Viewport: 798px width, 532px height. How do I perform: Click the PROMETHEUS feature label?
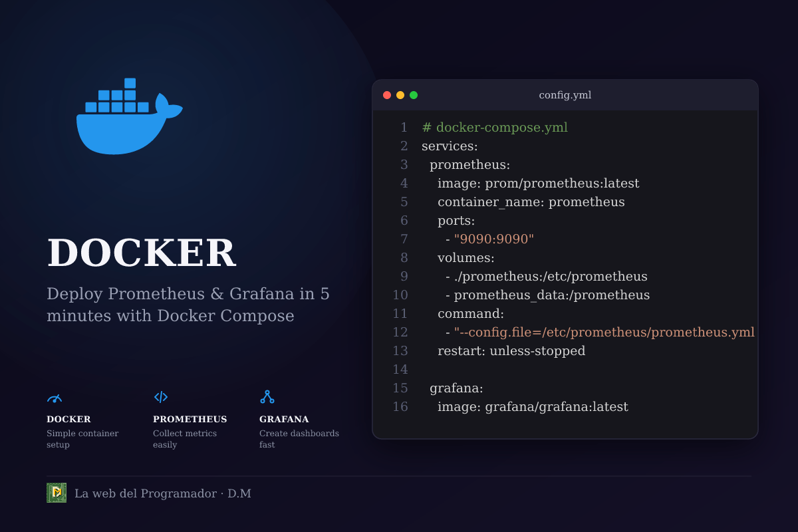190,420
